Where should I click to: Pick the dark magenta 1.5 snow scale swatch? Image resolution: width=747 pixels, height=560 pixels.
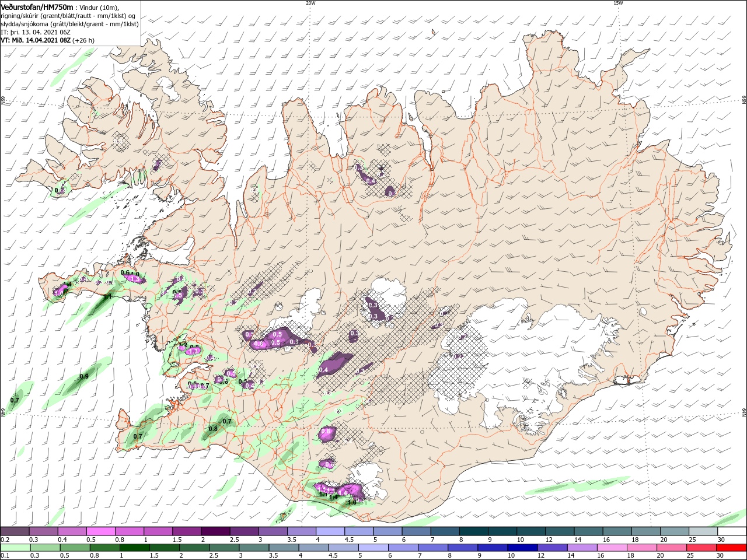point(186,531)
